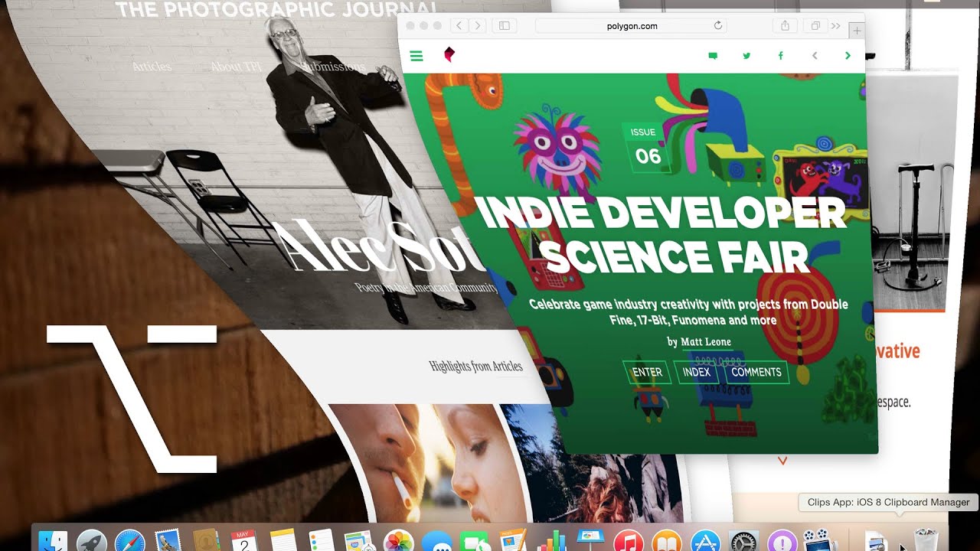The image size is (980, 551).
Task: Open the Safari Share button
Action: pyautogui.click(x=785, y=26)
